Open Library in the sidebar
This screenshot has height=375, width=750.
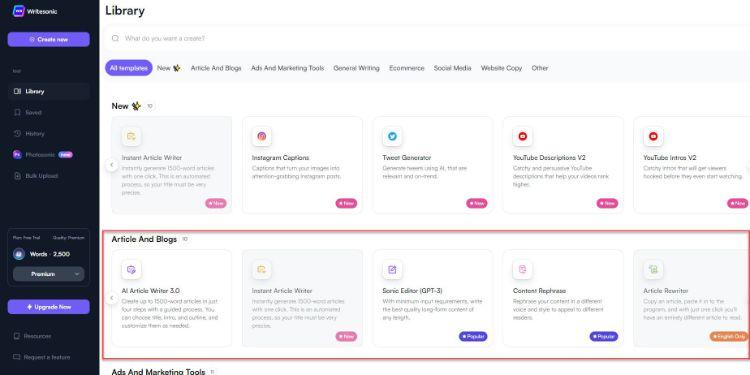48,91
